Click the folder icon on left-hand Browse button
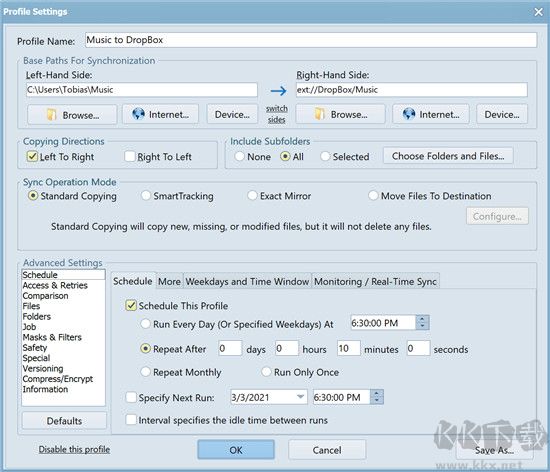The width and height of the screenshot is (550, 472). coord(51,115)
